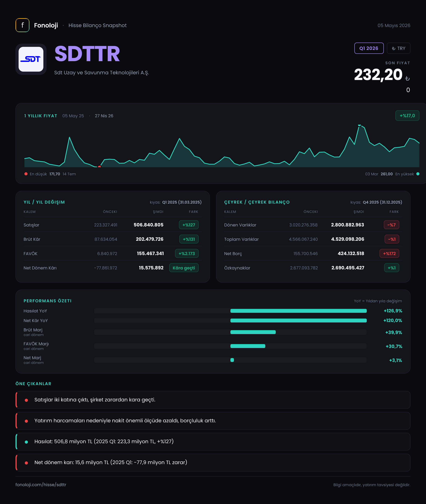Click the Satışlar value 506.840.805
The width and height of the screenshot is (426, 504).
coord(149,225)
